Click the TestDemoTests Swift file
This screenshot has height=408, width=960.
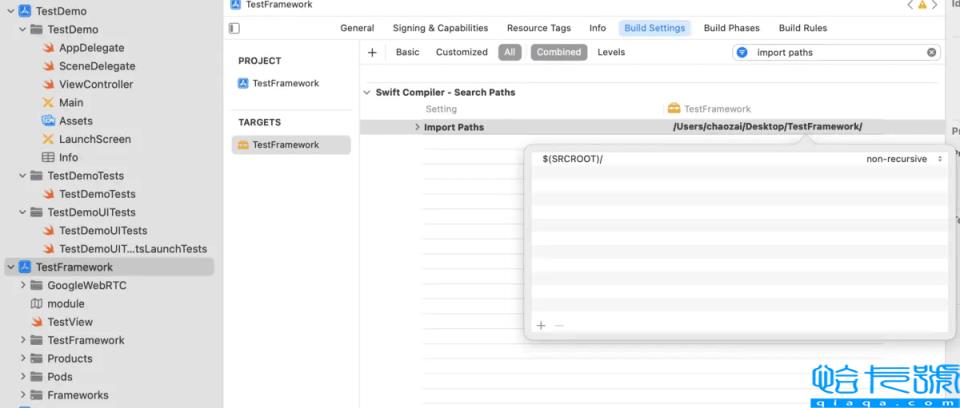pos(97,194)
